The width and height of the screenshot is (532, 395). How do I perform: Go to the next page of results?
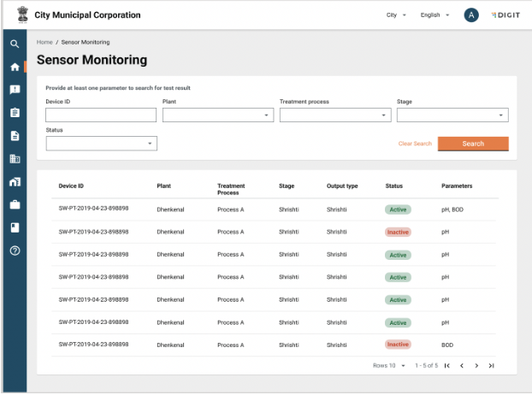tap(476, 365)
